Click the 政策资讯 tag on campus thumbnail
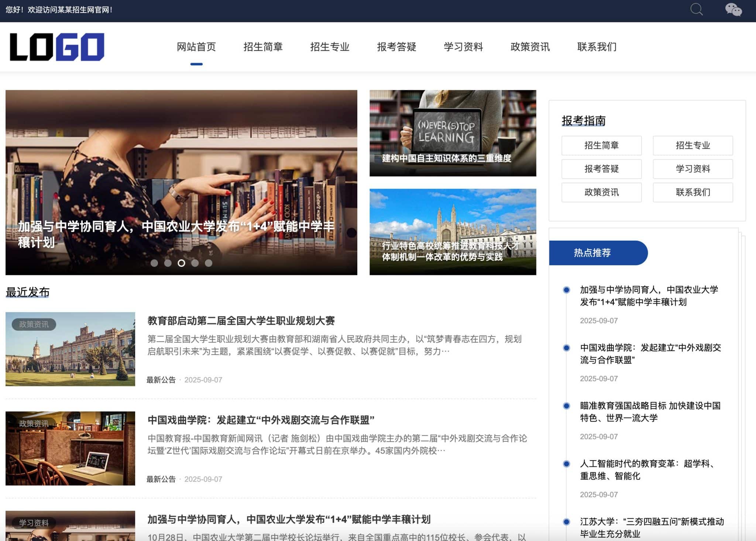The width and height of the screenshot is (756, 541). coord(34,324)
